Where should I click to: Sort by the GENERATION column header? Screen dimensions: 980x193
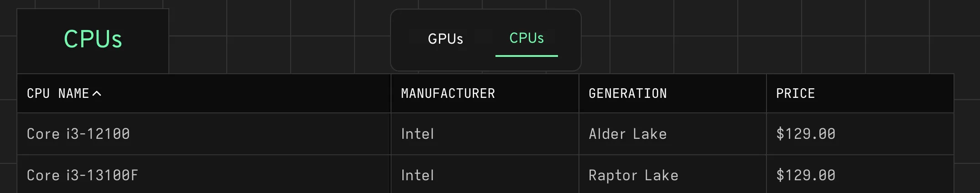pos(627,93)
